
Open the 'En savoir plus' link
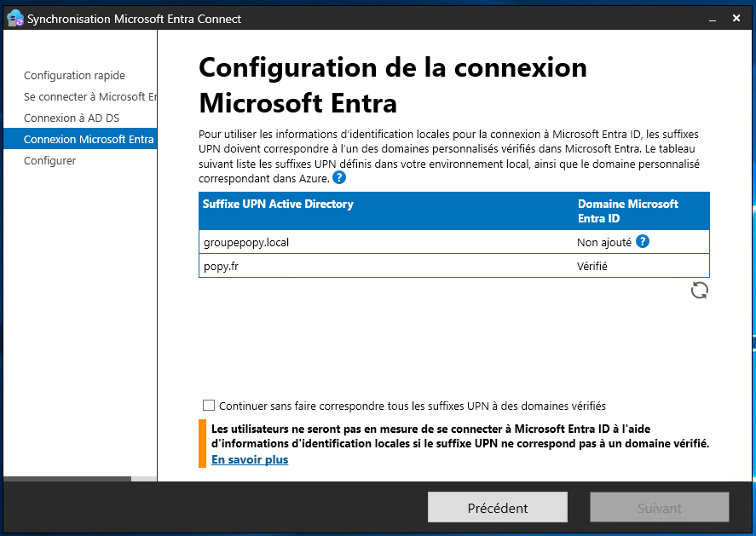(x=250, y=459)
